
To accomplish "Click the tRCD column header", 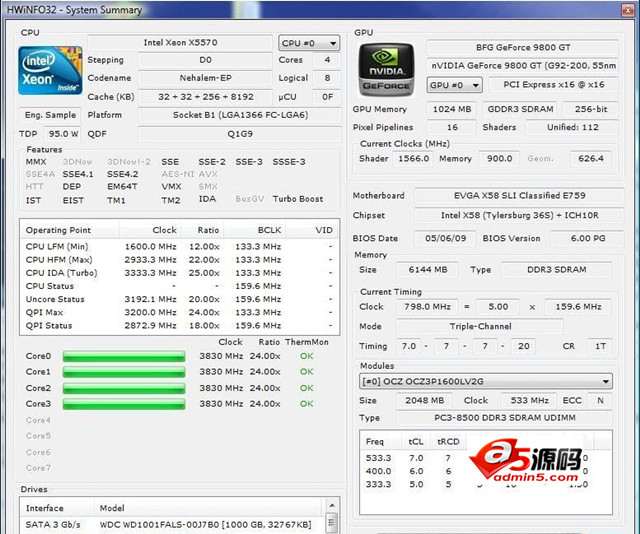I will (x=448, y=442).
